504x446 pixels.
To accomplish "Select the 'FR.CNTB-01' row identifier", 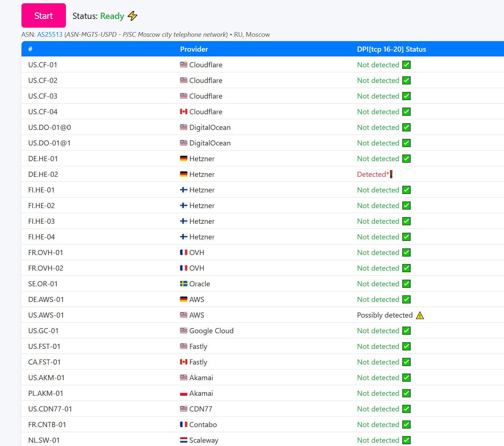I will point(47,425).
